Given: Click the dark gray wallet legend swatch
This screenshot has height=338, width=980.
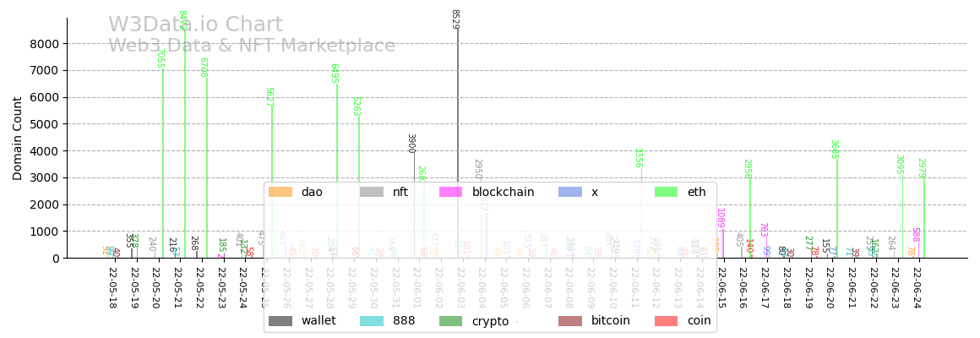Looking at the screenshot, I should tap(280, 321).
